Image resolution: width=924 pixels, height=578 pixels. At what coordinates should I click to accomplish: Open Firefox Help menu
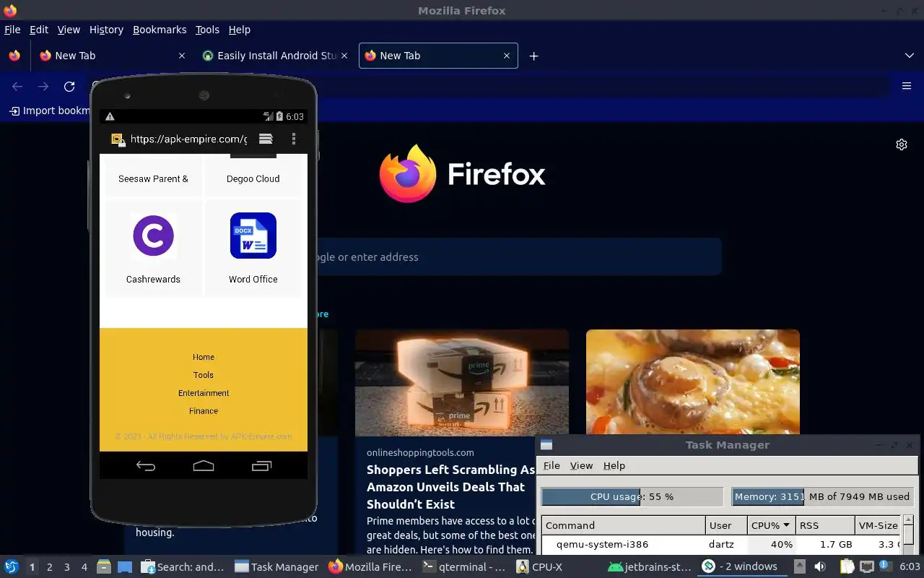pyautogui.click(x=240, y=30)
